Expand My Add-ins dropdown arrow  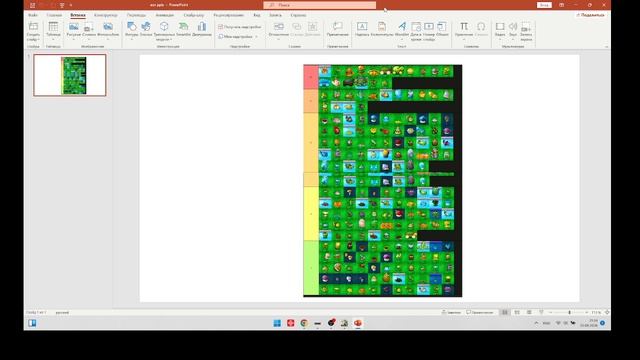pos(257,37)
